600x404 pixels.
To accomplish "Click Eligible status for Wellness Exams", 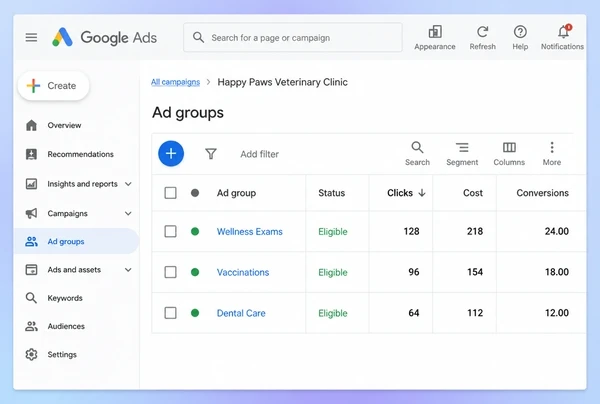I will tap(333, 231).
